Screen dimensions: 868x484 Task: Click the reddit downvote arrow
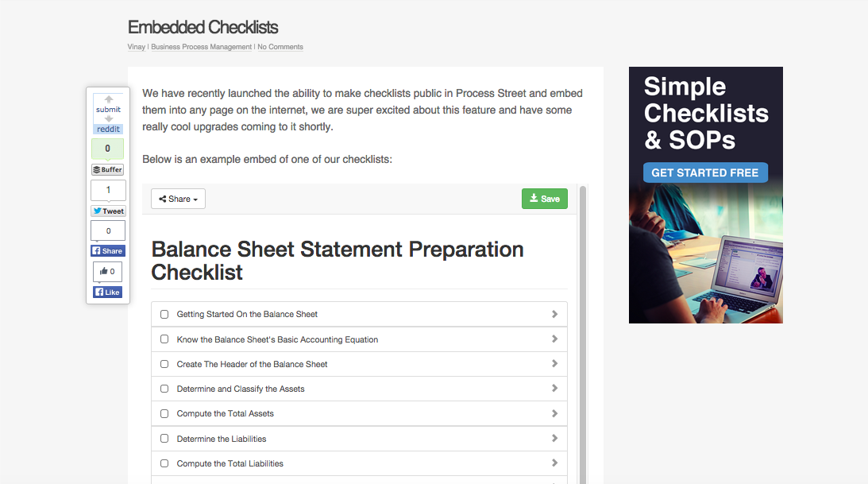(109, 119)
